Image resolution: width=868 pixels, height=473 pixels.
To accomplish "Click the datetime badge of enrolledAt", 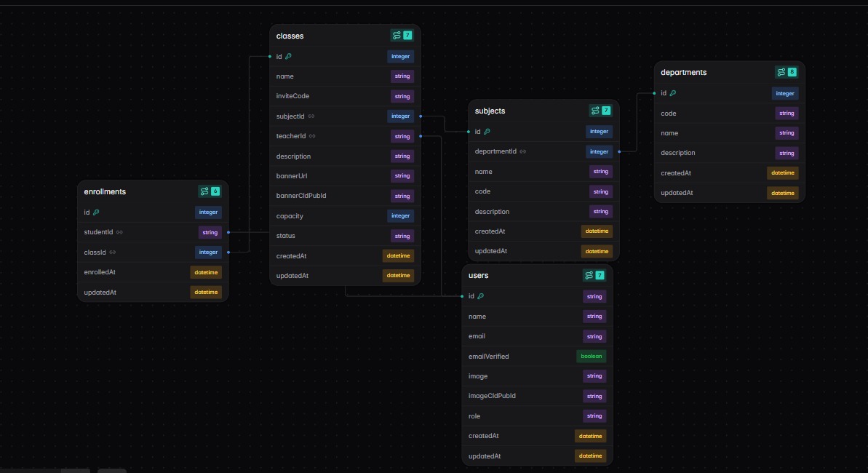I will point(206,272).
